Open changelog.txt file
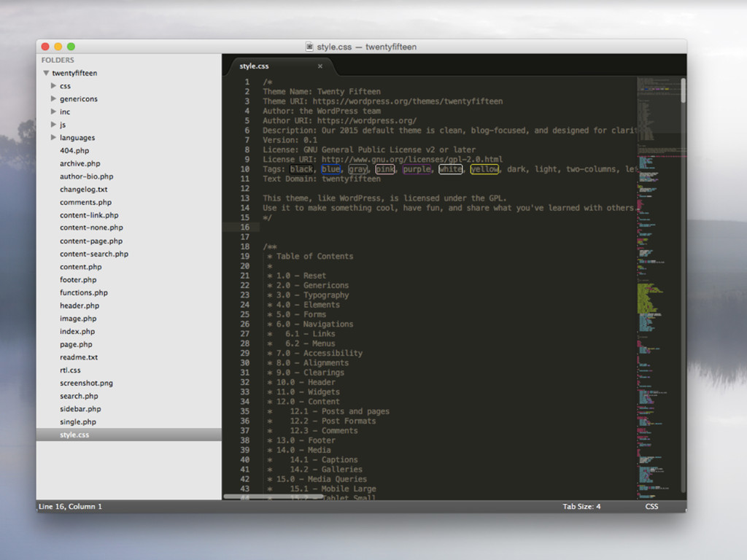 (84, 189)
